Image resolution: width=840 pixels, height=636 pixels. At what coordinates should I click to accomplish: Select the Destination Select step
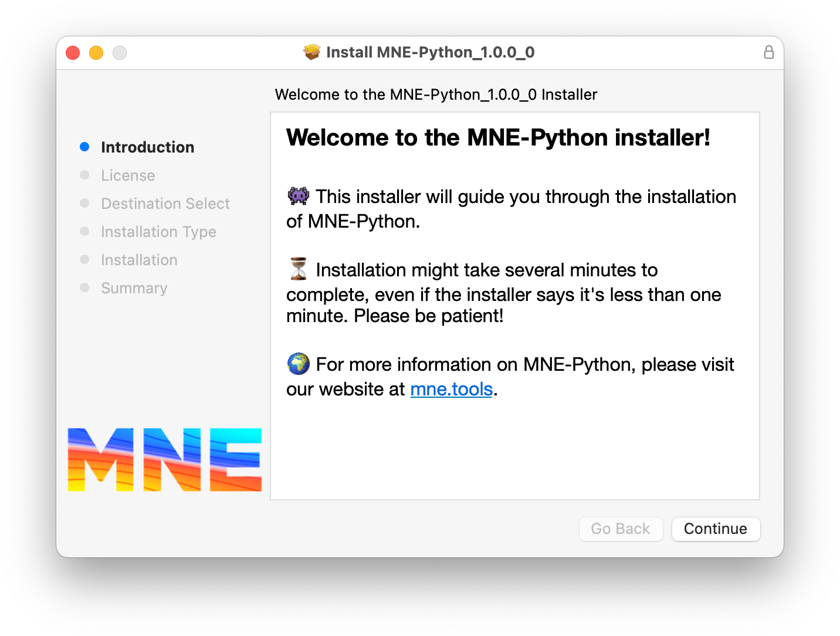click(165, 204)
